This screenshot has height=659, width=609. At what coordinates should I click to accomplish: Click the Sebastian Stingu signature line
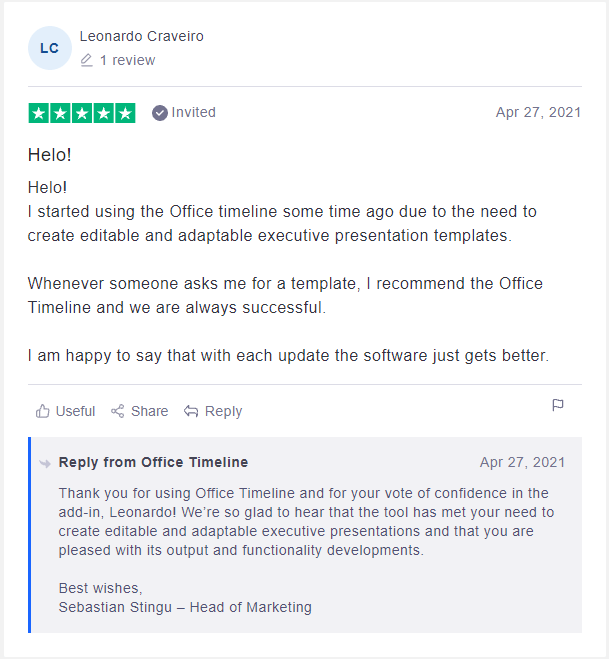185,607
